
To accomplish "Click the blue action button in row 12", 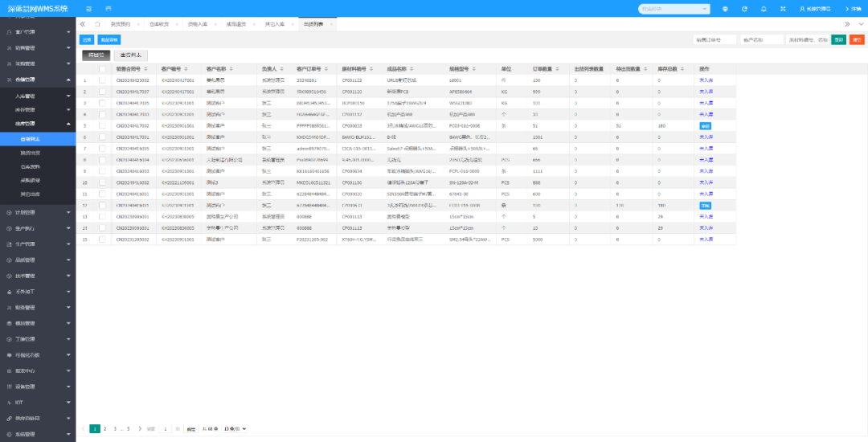I will click(706, 206).
